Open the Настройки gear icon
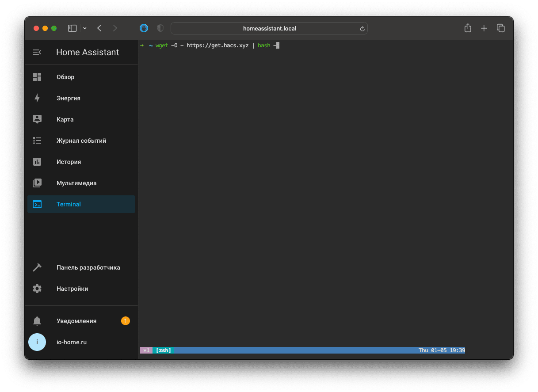The height and width of the screenshot is (392, 538). point(37,288)
